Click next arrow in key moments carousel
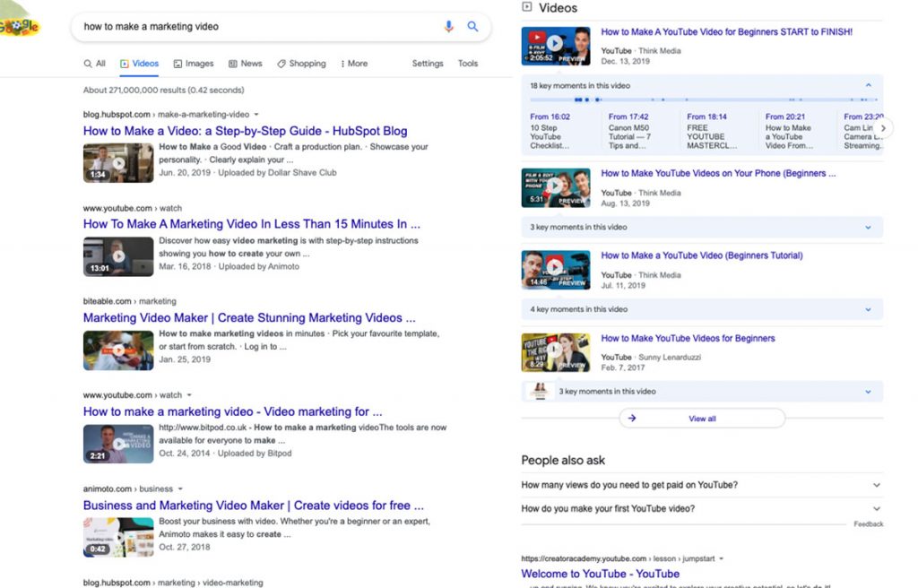This screenshot has width=918, height=588. (x=883, y=127)
